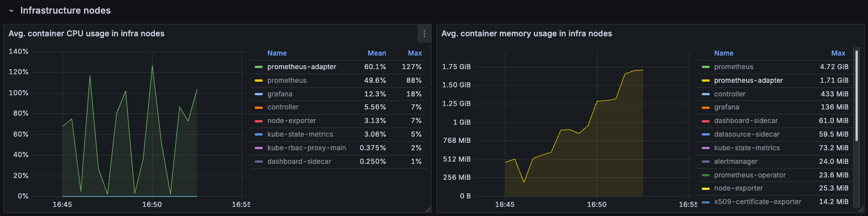The height and width of the screenshot is (216, 868).
Task: Toggle datasource-sidecar series in memory legend
Action: pyautogui.click(x=747, y=134)
